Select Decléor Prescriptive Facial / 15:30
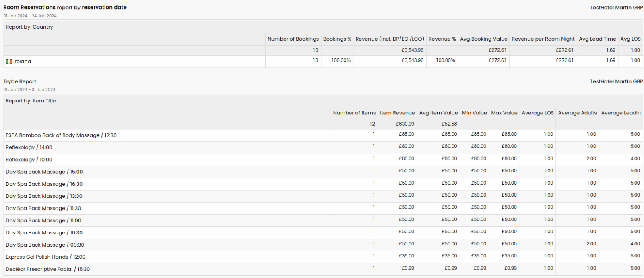 [48, 269]
